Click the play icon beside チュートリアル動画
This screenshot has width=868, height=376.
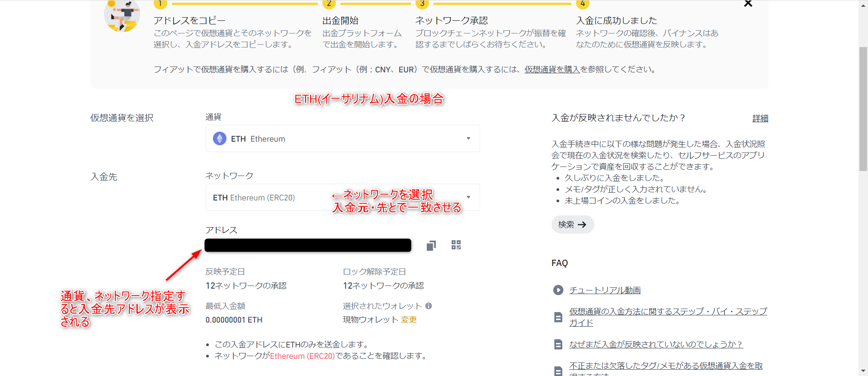click(558, 290)
